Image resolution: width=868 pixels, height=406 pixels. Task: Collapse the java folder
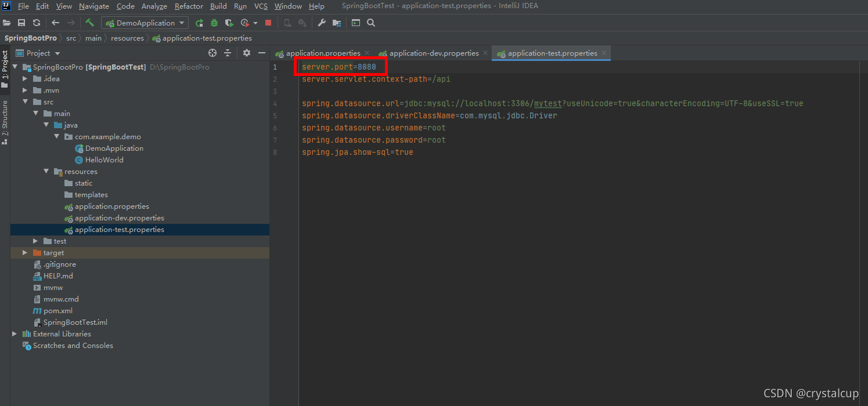click(x=46, y=125)
